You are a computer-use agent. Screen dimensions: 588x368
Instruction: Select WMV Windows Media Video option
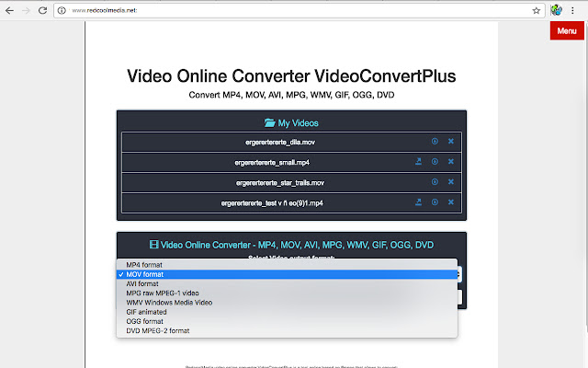tap(287, 303)
